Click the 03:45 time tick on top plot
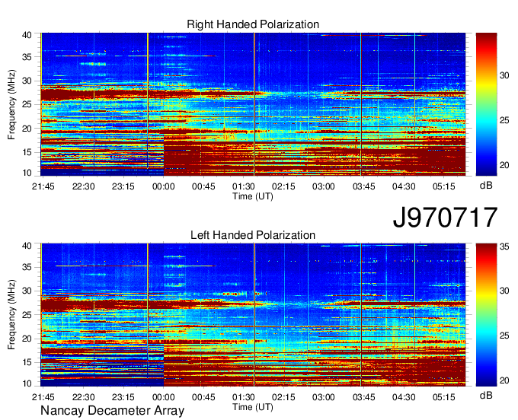518x420 pixels. (x=363, y=186)
